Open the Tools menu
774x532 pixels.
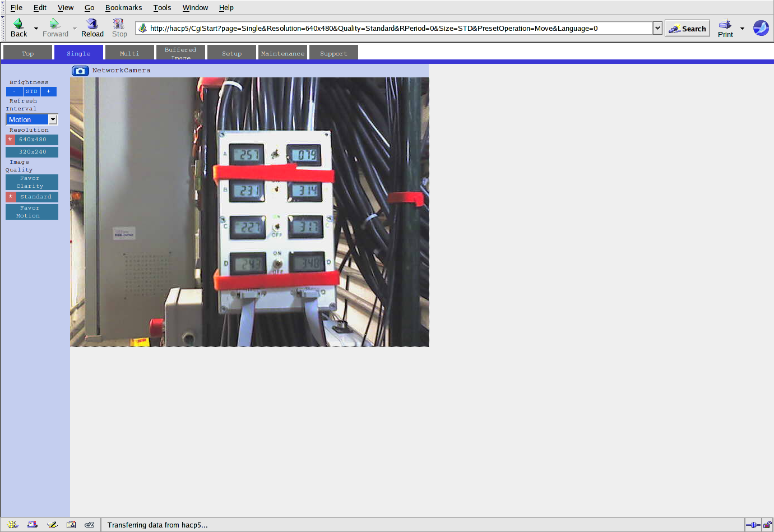click(162, 7)
